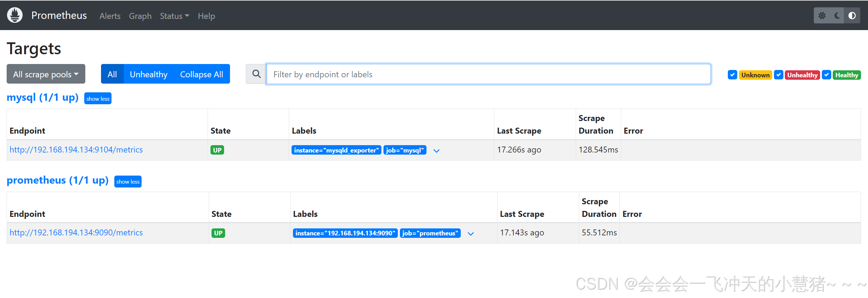Open the Help page
Image resolution: width=868 pixels, height=298 pixels.
tap(206, 16)
